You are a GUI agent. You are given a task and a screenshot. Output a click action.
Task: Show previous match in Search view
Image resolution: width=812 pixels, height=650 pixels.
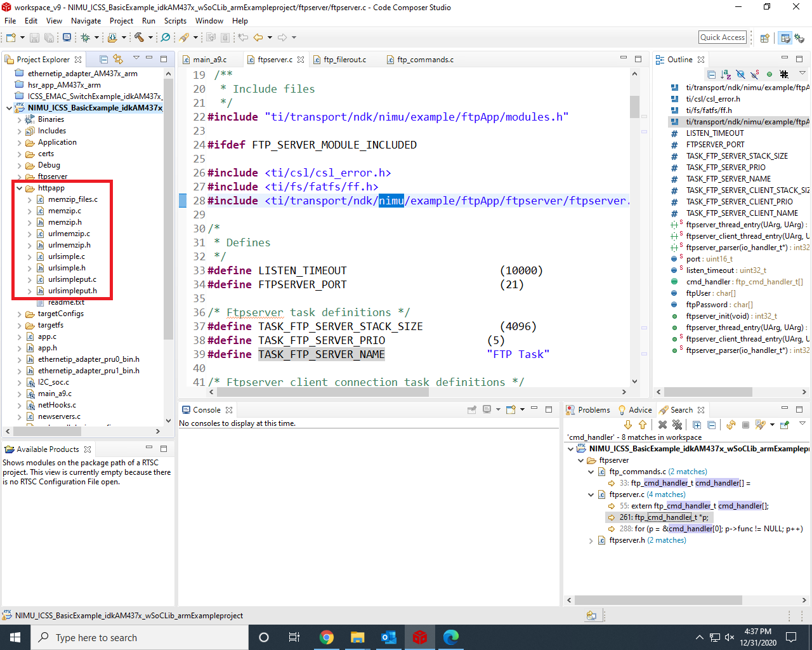tap(643, 425)
